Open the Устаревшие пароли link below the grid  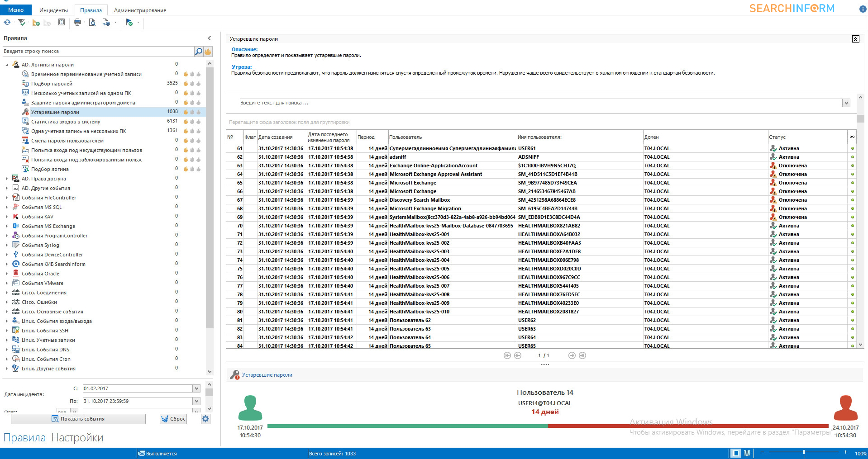pos(267,375)
